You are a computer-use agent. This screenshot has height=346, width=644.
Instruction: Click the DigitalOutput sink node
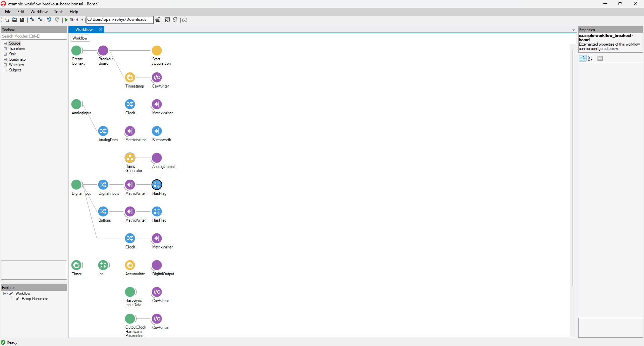[x=157, y=265]
